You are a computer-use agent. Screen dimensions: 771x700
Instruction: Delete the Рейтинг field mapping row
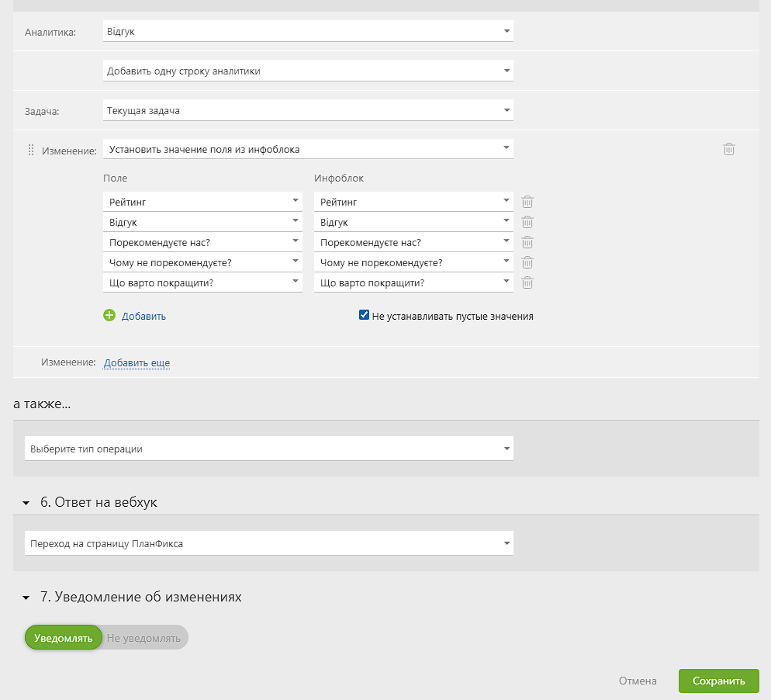(x=527, y=202)
